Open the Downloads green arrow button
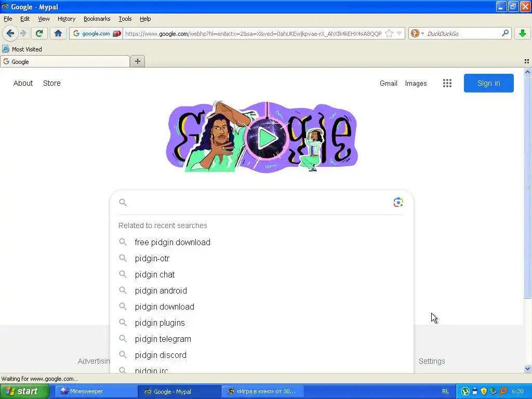This screenshot has height=399, width=532. [x=523, y=33]
